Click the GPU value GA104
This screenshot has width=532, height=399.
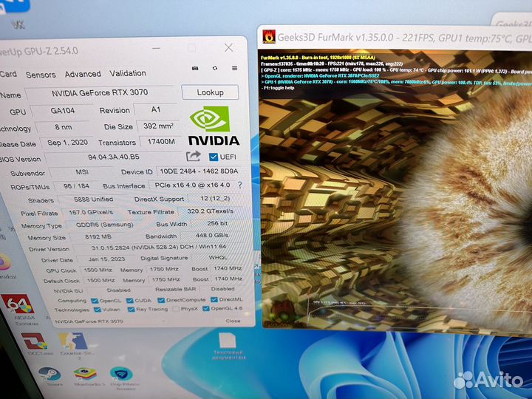point(63,111)
